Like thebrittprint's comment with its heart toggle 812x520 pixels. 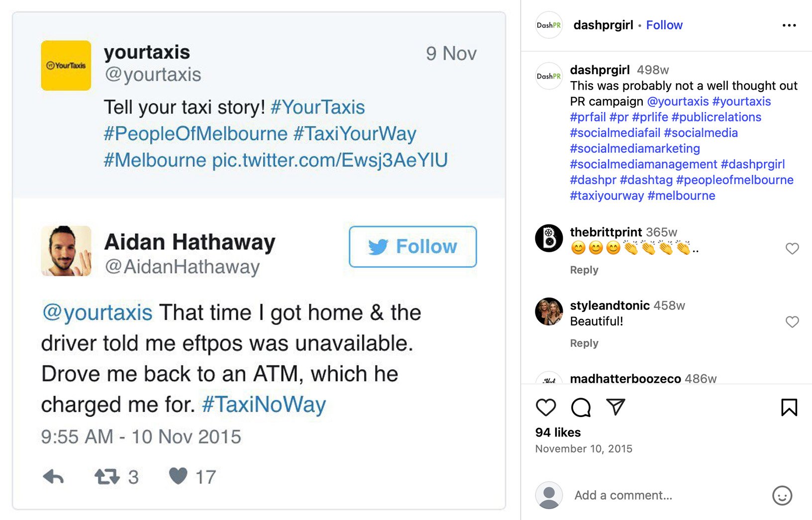tap(792, 248)
